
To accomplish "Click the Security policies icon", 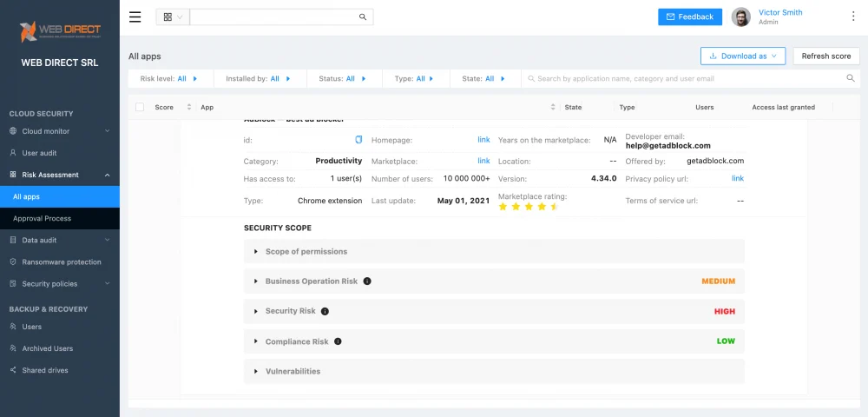I will click(13, 283).
